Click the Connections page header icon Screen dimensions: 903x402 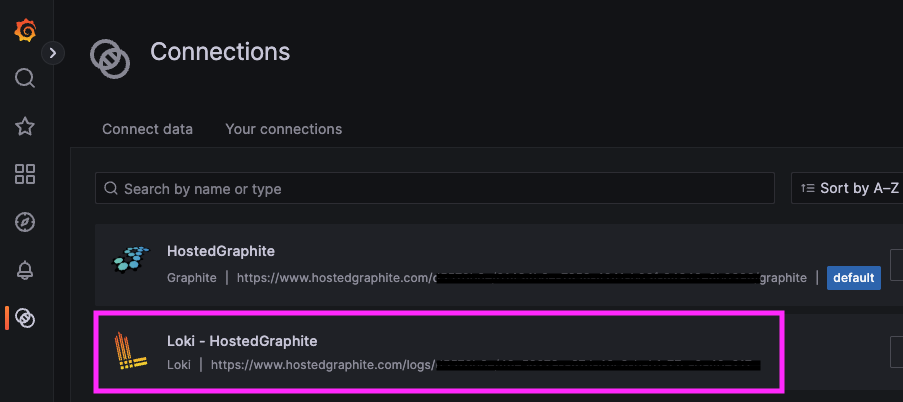point(110,58)
